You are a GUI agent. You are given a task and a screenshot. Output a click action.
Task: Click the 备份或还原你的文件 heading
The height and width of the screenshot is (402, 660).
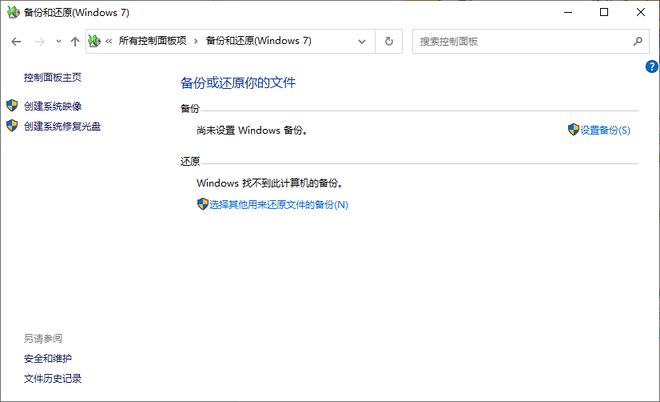click(x=238, y=83)
